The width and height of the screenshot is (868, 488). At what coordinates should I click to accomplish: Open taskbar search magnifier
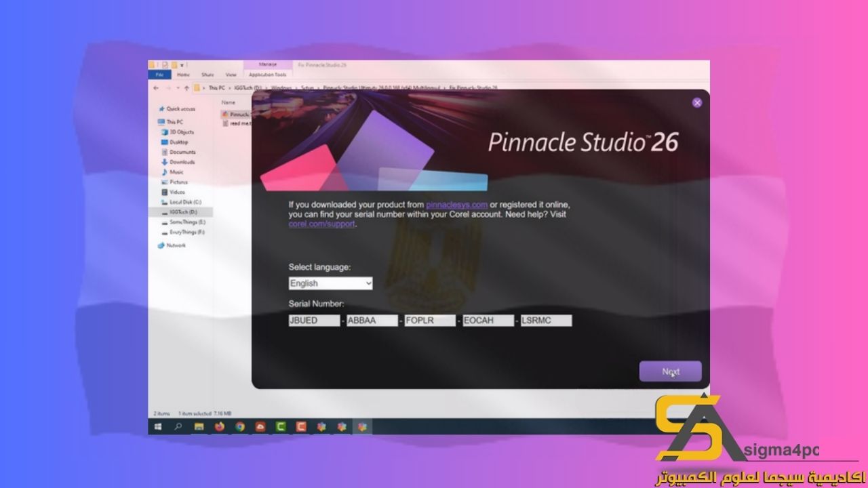(178, 427)
